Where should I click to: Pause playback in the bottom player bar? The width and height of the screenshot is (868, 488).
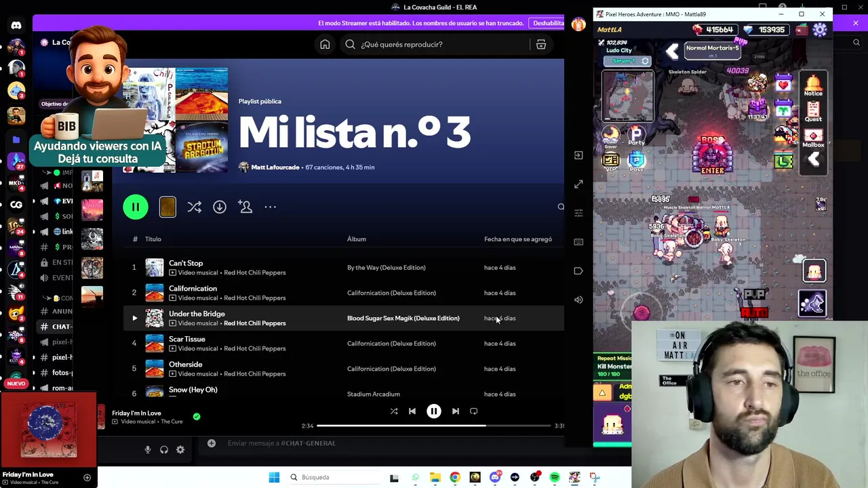[x=434, y=411]
